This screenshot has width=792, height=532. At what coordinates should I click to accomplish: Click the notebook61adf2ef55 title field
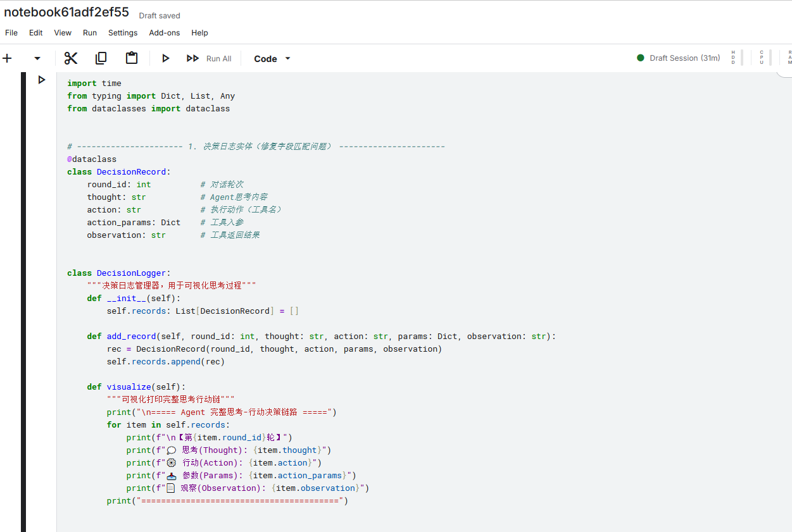[x=66, y=12]
